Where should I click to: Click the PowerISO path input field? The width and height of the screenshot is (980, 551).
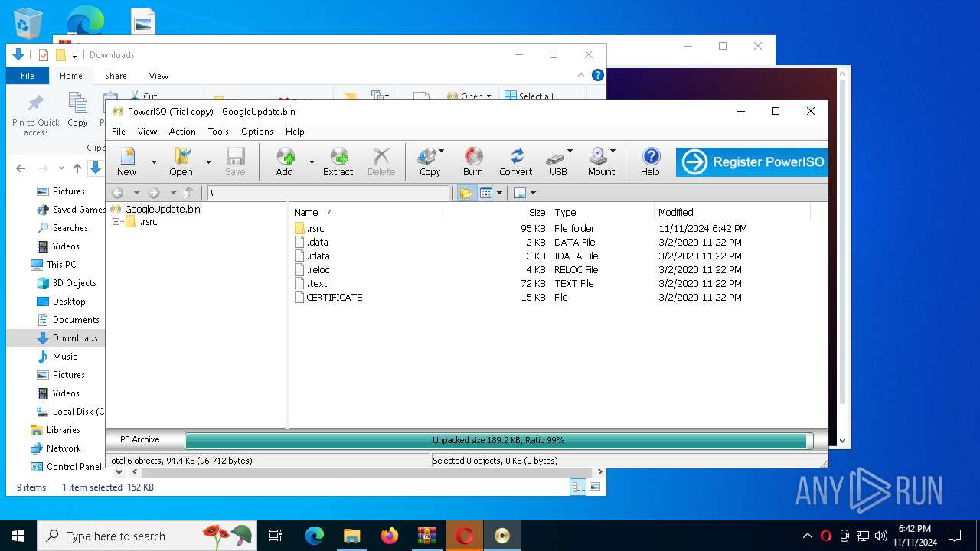coord(328,193)
